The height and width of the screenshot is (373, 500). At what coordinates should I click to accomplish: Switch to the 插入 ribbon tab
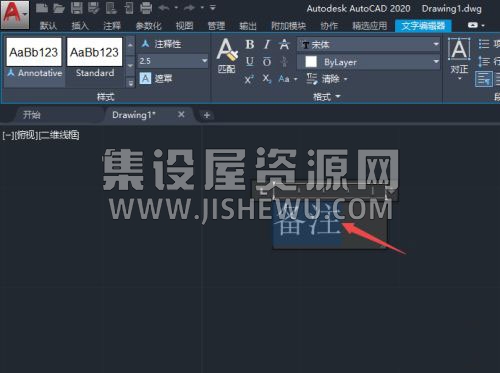click(80, 26)
